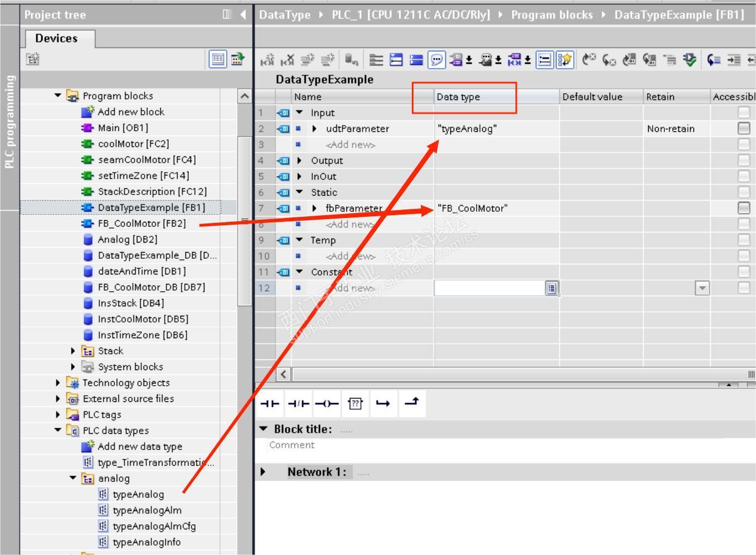756x555 pixels.
Task: Open the data type picker in row 12
Action: coord(551,288)
